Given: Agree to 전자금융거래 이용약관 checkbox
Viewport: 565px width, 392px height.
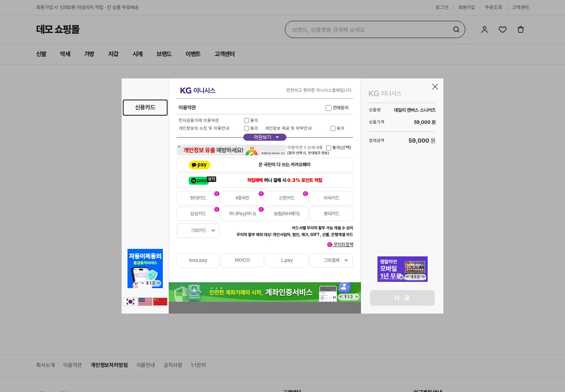Looking at the screenshot, I should click(247, 121).
